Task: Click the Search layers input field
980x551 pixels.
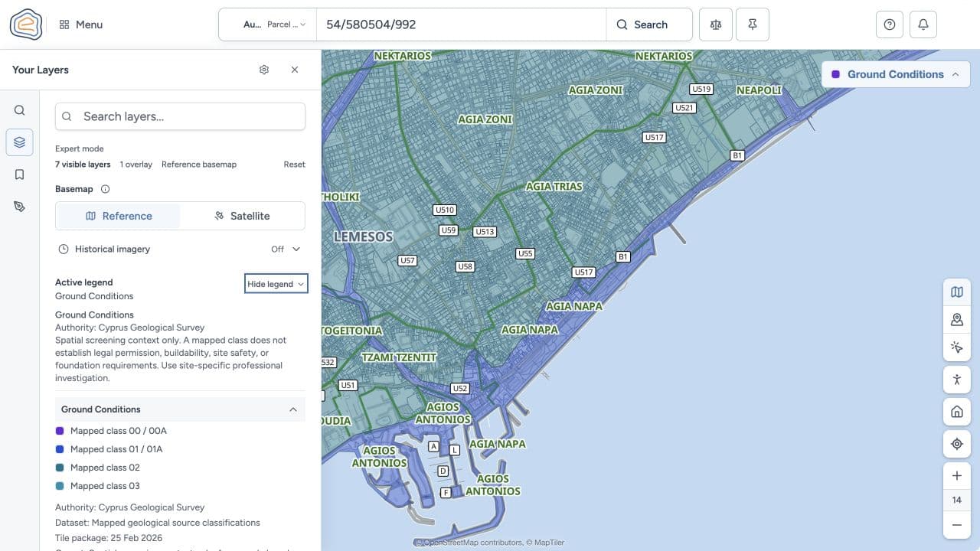Action: [x=180, y=116]
